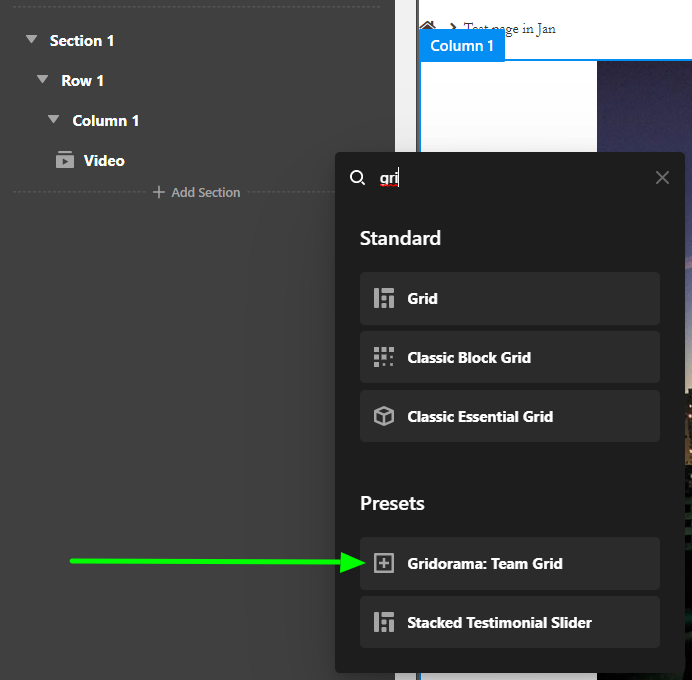
Task: Collapse the Section 1 tree node
Action: [x=31, y=40]
